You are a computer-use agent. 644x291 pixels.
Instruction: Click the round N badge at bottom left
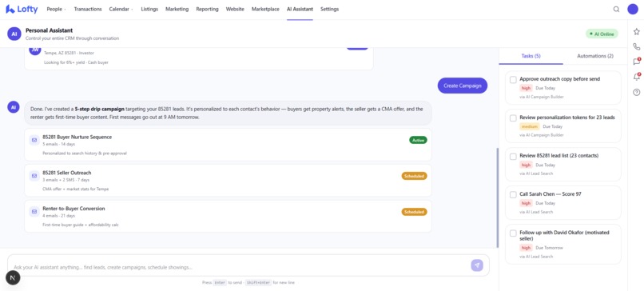(13, 278)
